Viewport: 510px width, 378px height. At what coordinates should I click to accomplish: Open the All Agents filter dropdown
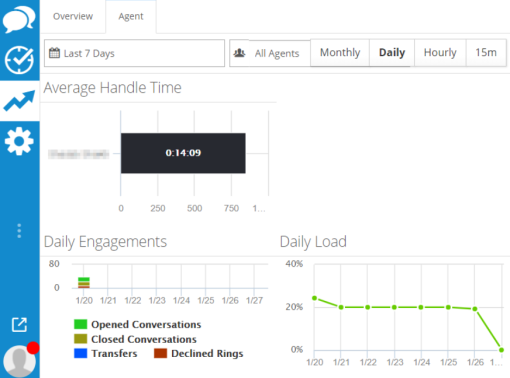pyautogui.click(x=270, y=53)
